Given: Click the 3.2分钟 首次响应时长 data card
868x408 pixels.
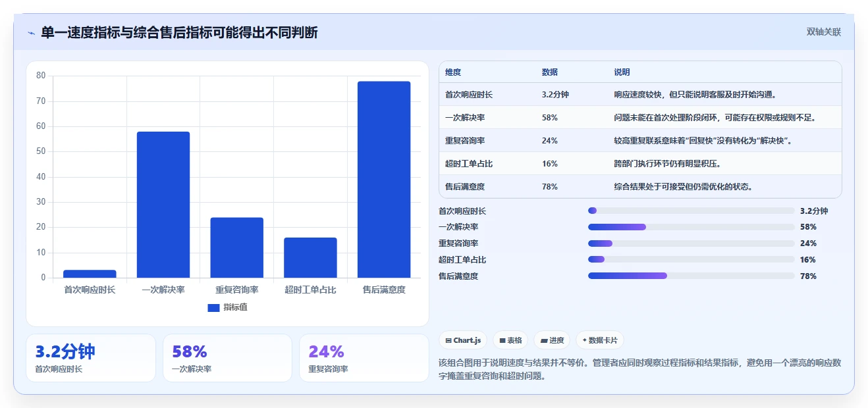Looking at the screenshot, I should point(91,358).
